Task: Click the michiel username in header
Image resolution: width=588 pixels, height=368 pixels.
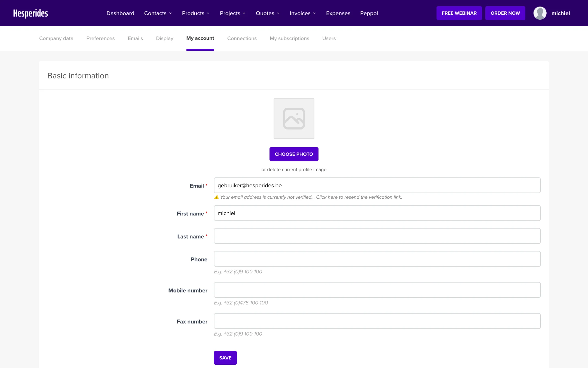Action: [x=561, y=13]
